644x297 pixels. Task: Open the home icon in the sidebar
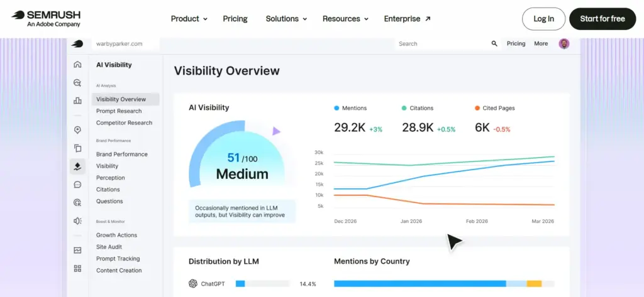coord(77,65)
